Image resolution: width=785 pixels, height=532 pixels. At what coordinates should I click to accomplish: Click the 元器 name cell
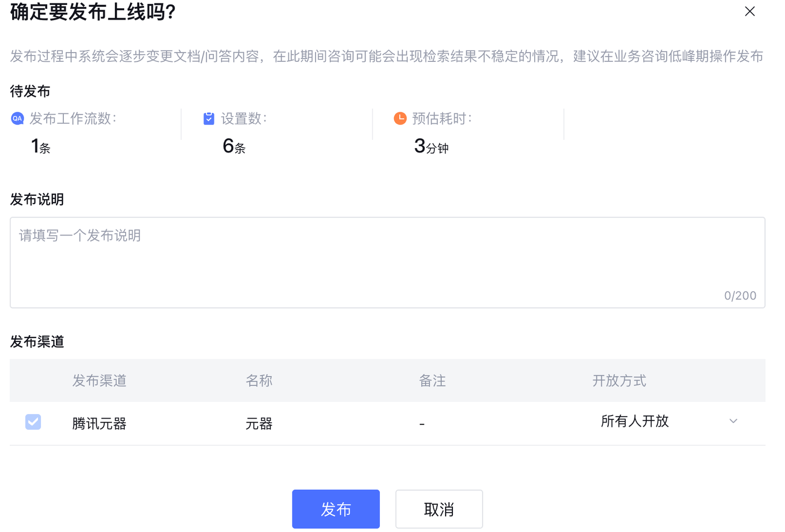click(259, 424)
